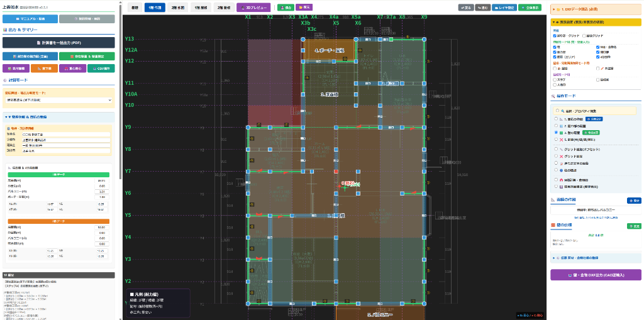The image size is (644, 320).
Task: Select the グリッド削除 mode radio
Action: (x=556, y=156)
